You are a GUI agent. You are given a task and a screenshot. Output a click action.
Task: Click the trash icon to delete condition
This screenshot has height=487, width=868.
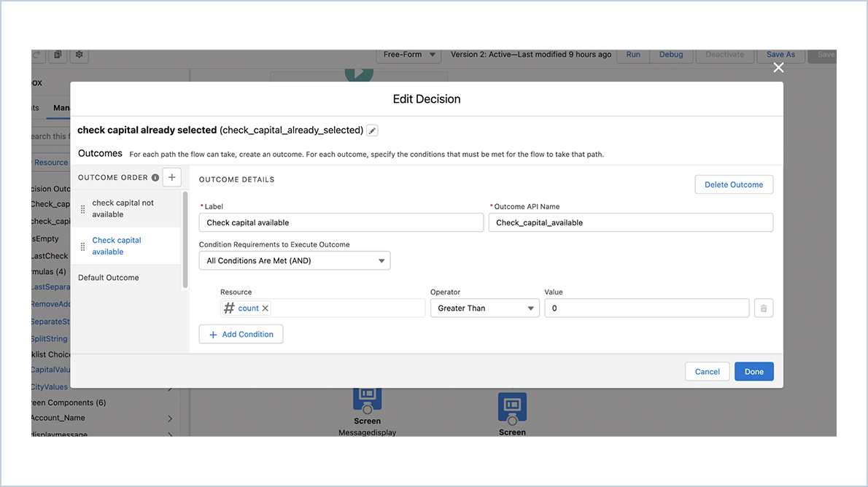764,308
